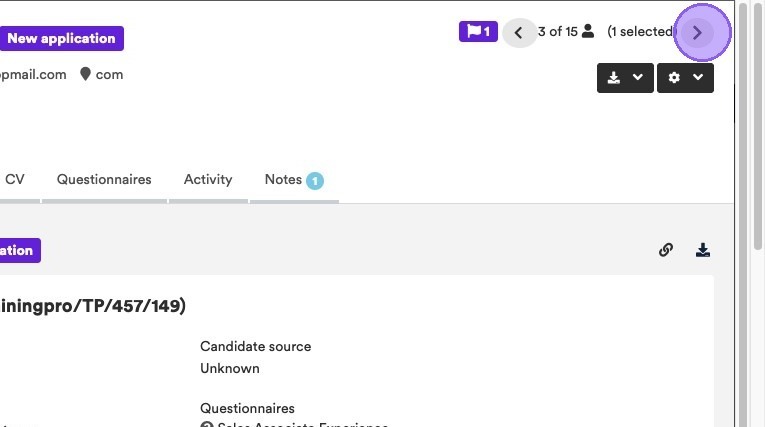Click the location pin icon
Image resolution: width=765 pixels, height=427 pixels.
(x=86, y=74)
